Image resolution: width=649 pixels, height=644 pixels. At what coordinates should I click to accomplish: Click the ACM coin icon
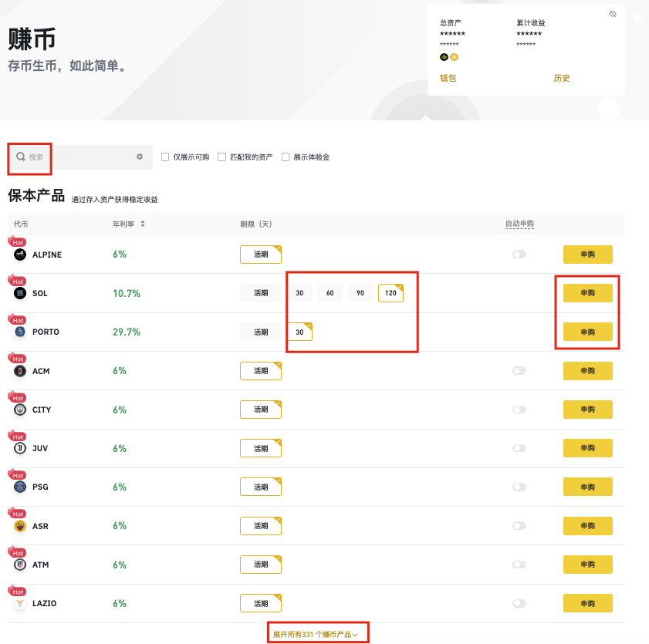20,371
